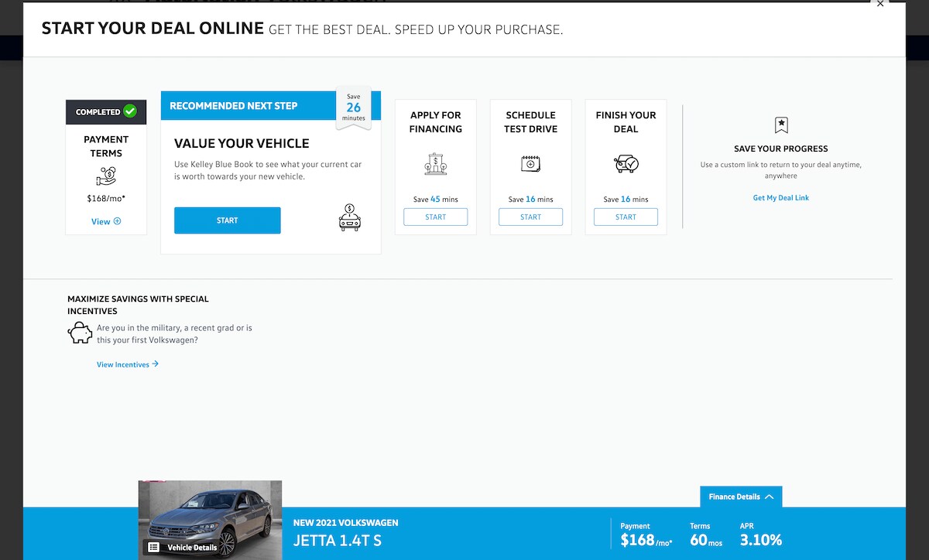Click the Vehicle Details label
This screenshot has height=560, width=929.
[192, 548]
